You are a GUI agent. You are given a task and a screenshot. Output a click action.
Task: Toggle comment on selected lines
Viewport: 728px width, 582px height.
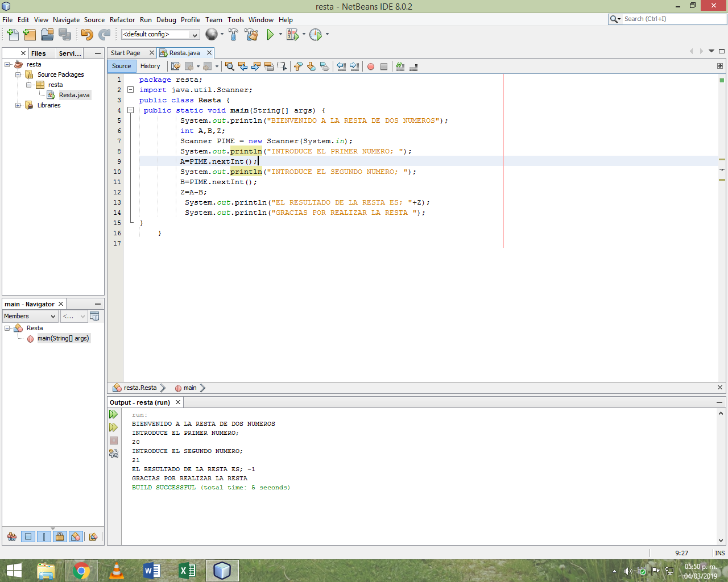[400, 66]
